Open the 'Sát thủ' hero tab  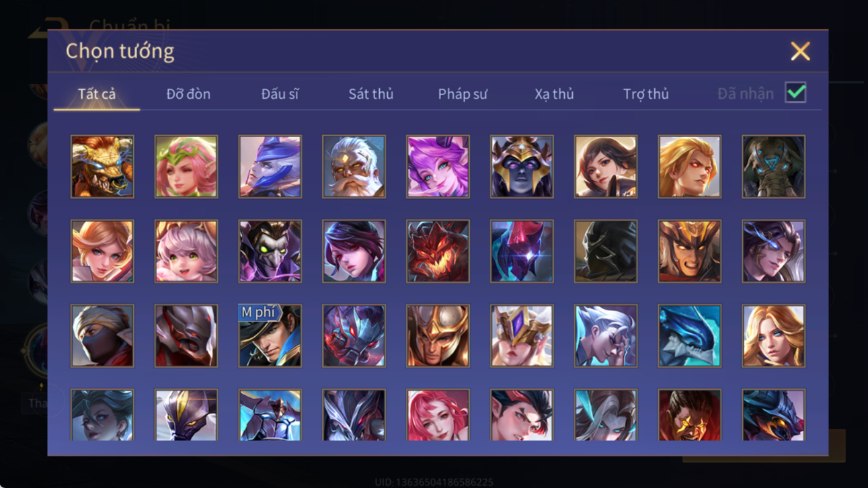click(x=370, y=94)
